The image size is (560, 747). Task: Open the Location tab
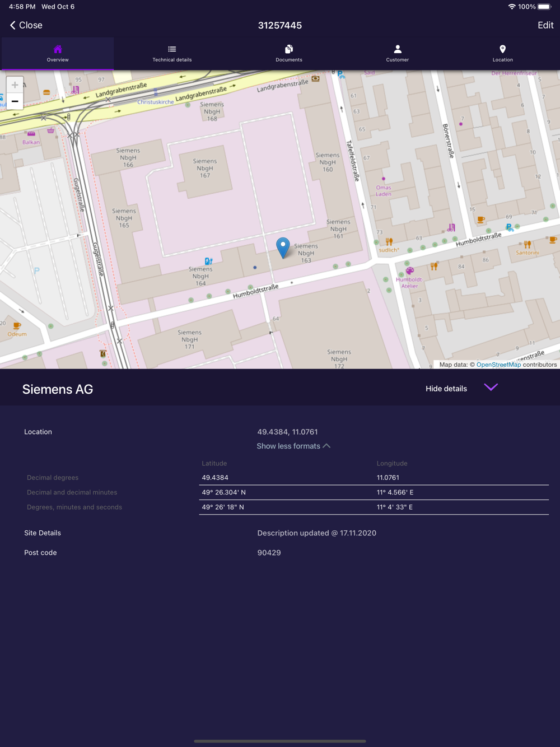[503, 54]
